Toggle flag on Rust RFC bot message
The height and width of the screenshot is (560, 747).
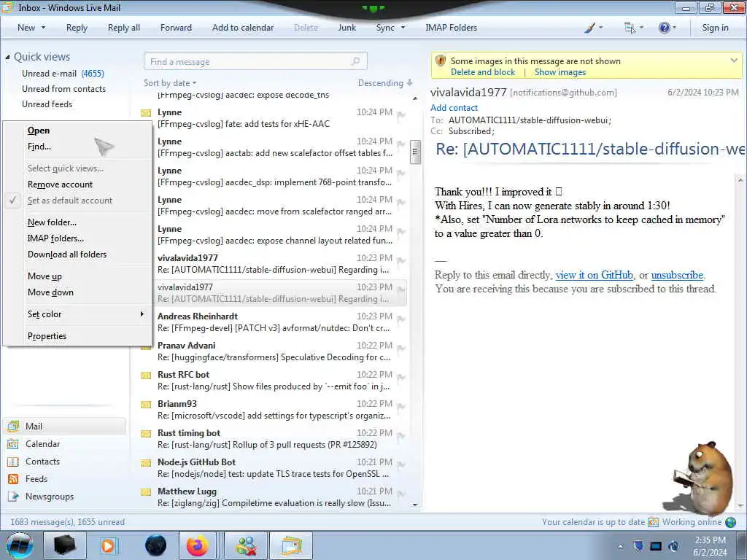[x=400, y=377]
